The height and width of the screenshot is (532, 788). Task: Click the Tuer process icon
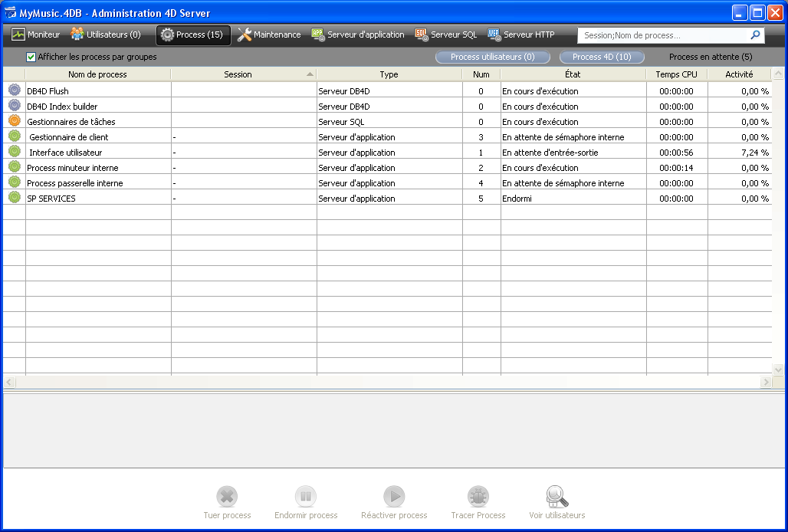(227, 496)
